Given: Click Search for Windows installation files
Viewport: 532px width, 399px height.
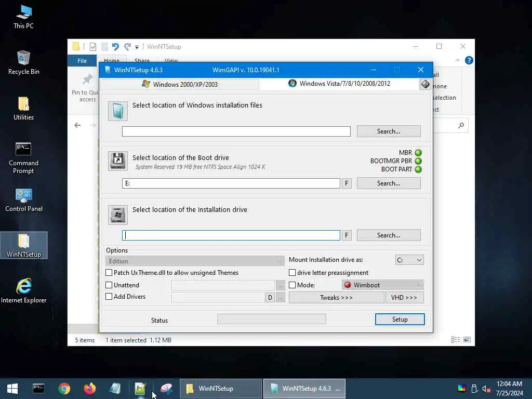Looking at the screenshot, I should [389, 131].
